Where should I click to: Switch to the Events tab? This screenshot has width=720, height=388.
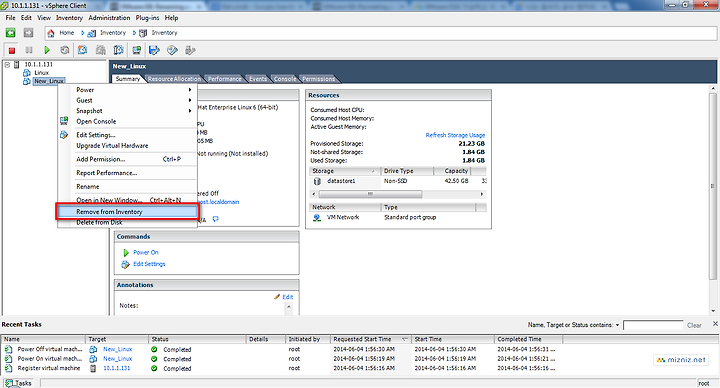(x=258, y=79)
